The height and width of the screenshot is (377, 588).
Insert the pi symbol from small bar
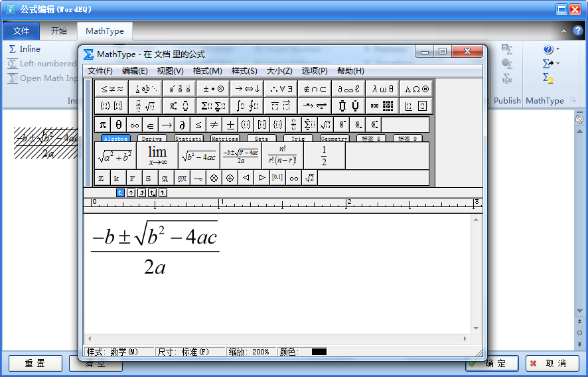pyautogui.click(x=103, y=125)
